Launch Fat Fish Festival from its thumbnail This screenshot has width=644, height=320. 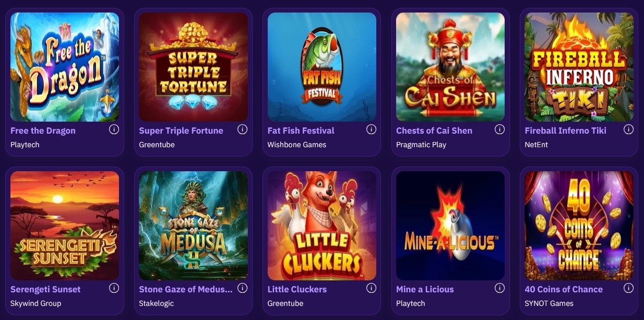tap(322, 67)
